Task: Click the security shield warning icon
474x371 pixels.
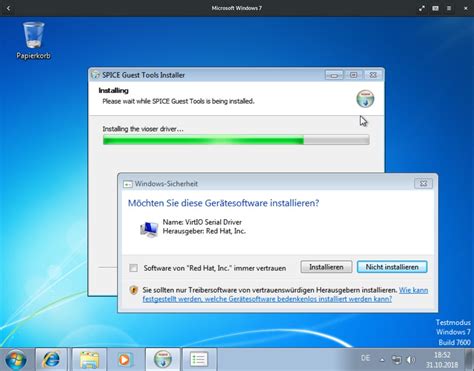Action: tap(134, 290)
